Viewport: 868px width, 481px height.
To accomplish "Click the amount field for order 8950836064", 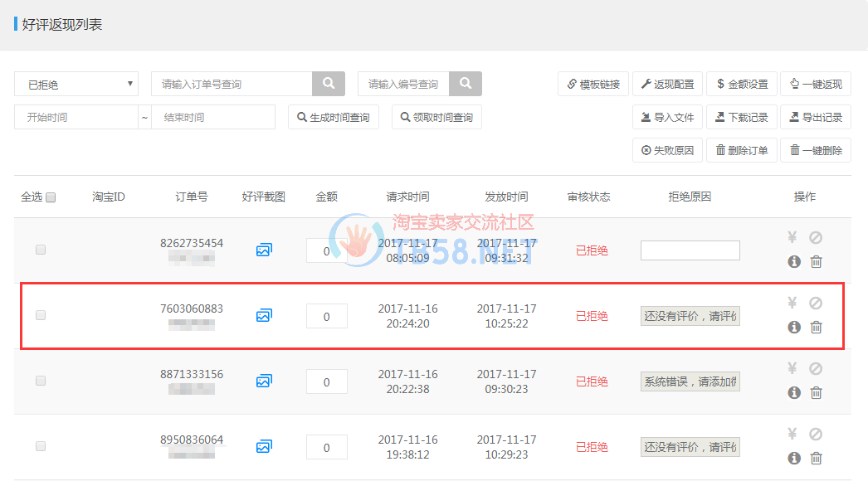I will point(327,447).
